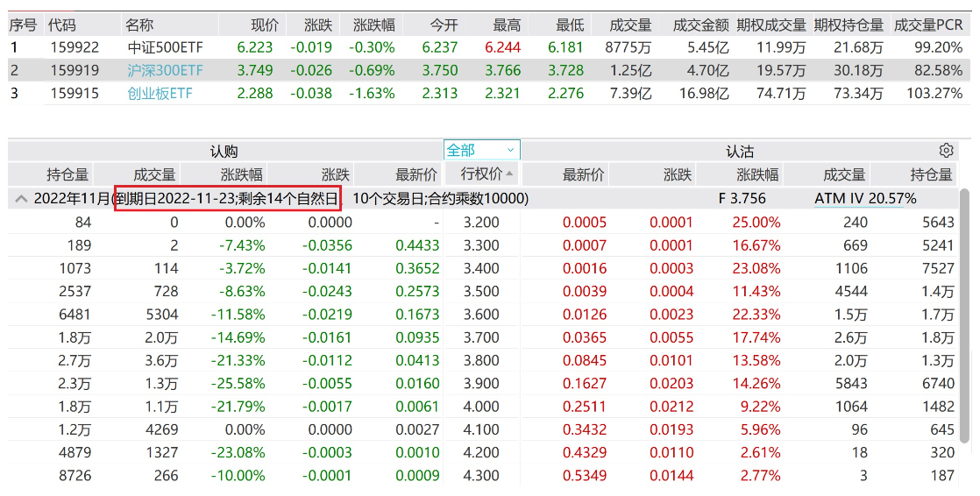Sort the ETF list by 涨跌幅 column
The height and width of the screenshot is (496, 980).
pos(373,25)
